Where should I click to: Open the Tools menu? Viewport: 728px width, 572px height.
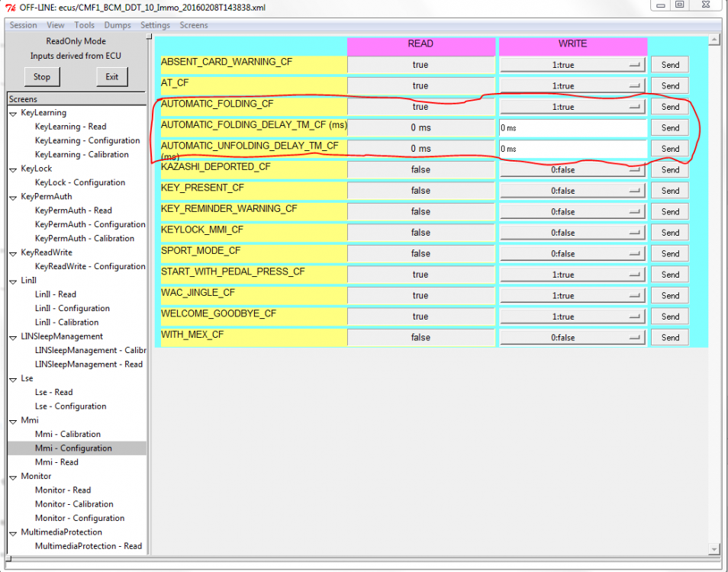pyautogui.click(x=84, y=25)
